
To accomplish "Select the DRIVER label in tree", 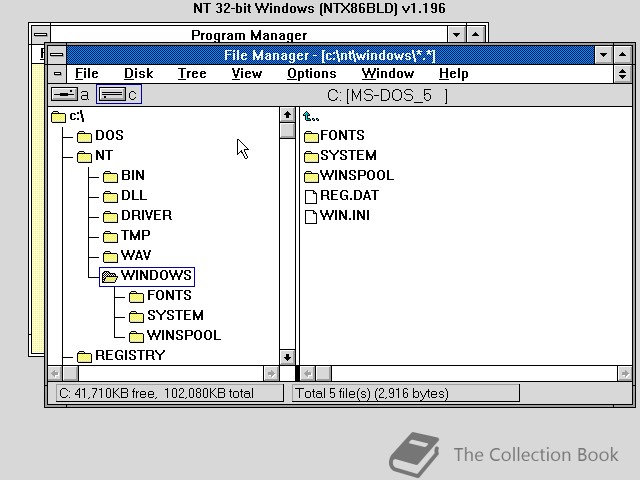I will (x=146, y=216).
